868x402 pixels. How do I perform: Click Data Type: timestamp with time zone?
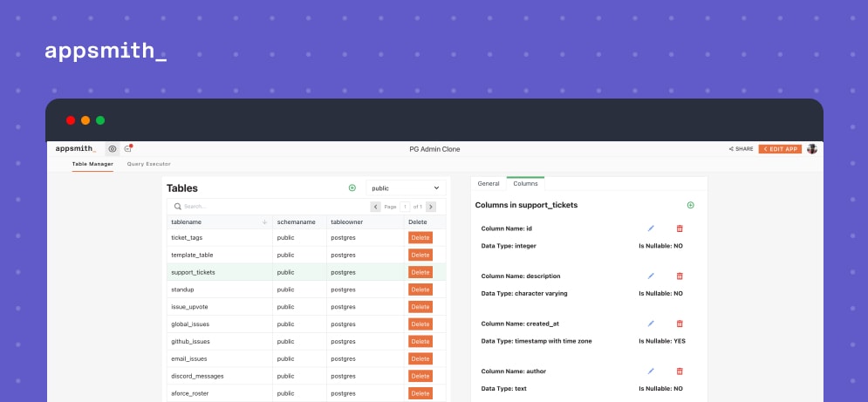point(537,341)
